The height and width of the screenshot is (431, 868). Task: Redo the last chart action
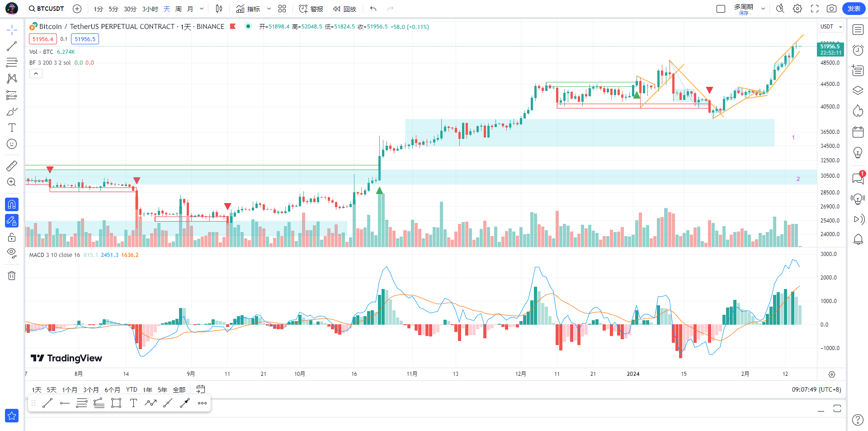coord(390,9)
